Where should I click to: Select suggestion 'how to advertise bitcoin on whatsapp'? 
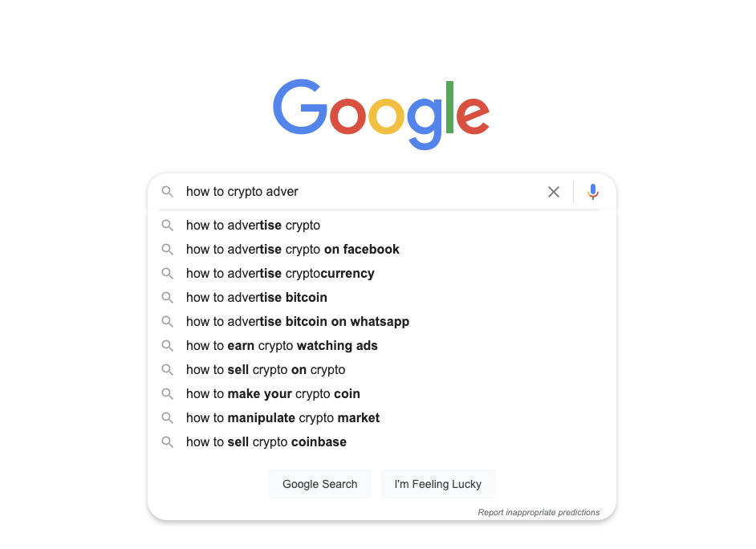pos(297,322)
